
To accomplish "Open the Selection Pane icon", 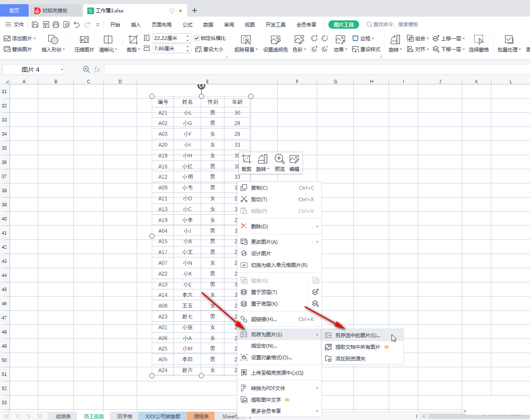I will (478, 40).
